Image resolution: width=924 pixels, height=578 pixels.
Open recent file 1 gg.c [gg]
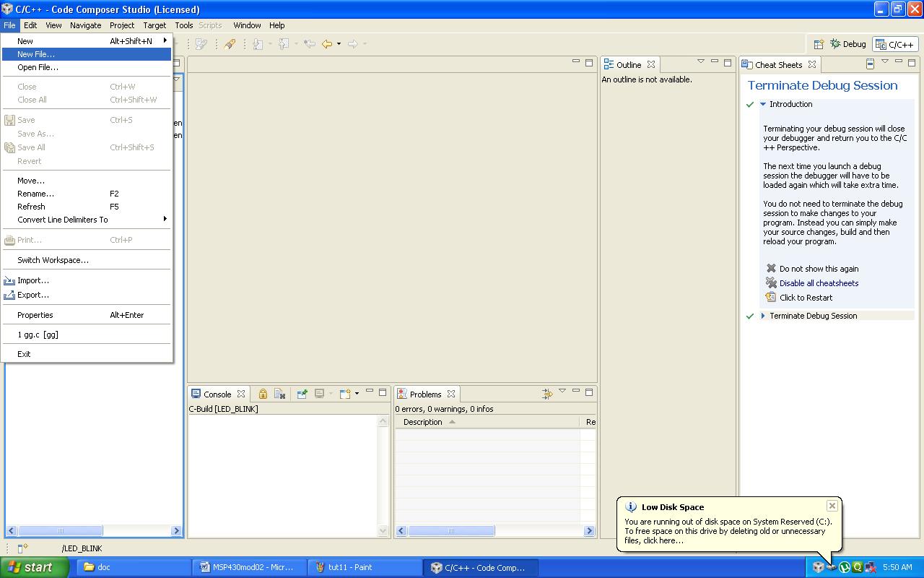[x=86, y=335]
